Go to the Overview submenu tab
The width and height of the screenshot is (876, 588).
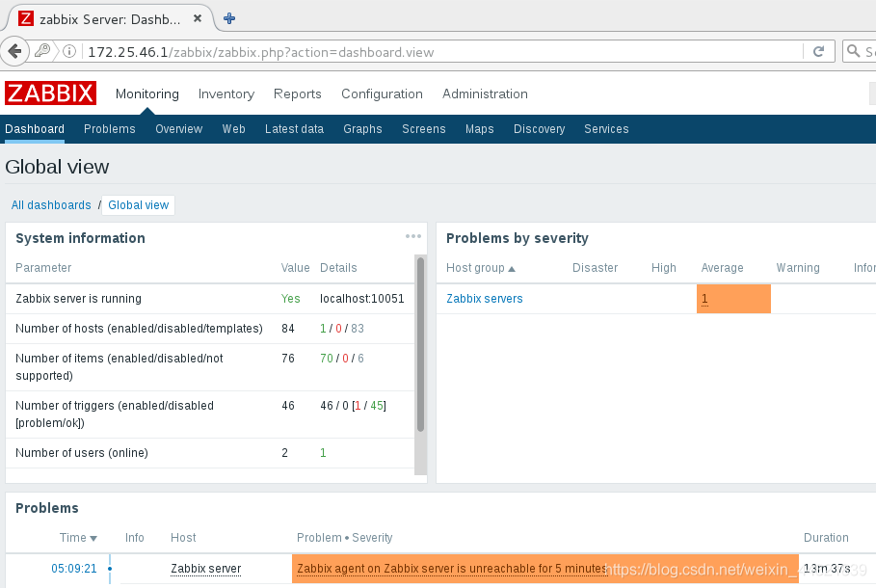pos(179,128)
